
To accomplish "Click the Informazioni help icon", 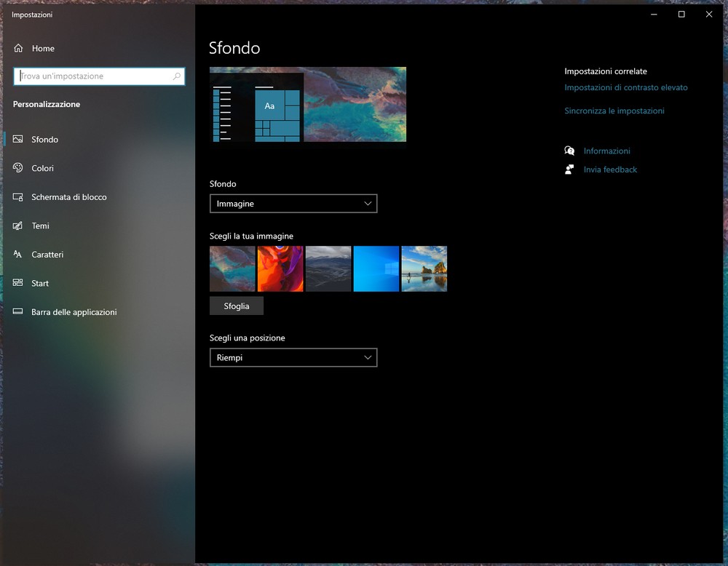I will 569,151.
